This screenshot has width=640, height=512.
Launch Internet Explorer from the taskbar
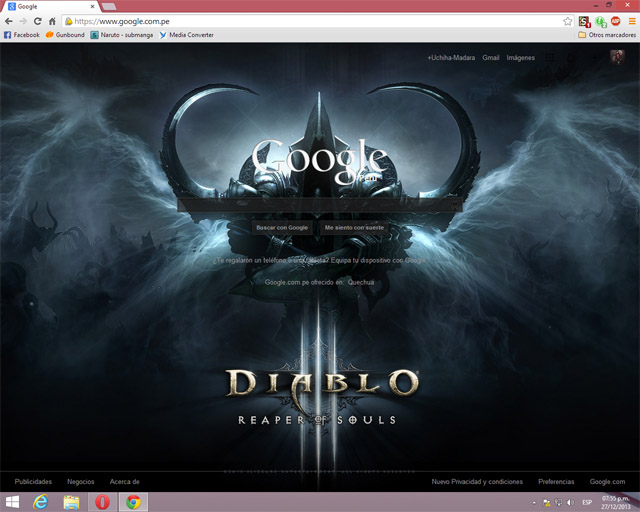(x=40, y=502)
